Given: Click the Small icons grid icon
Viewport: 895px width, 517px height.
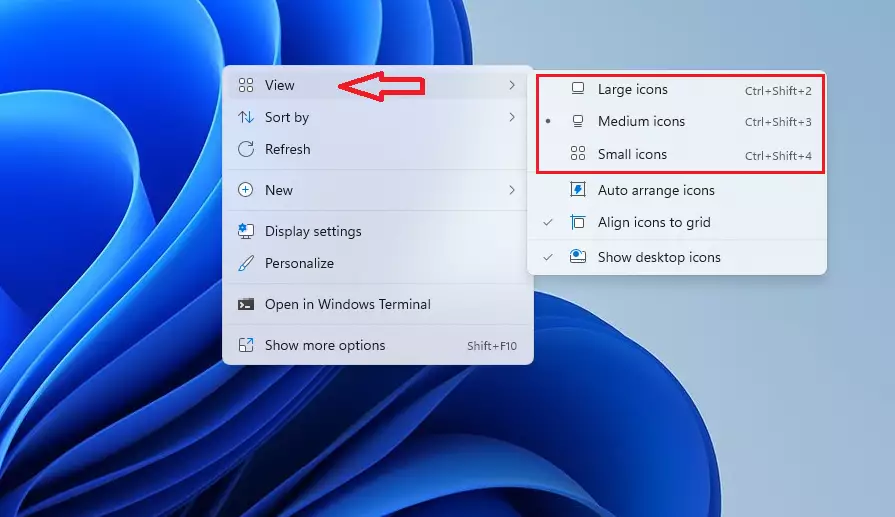Looking at the screenshot, I should 578,154.
